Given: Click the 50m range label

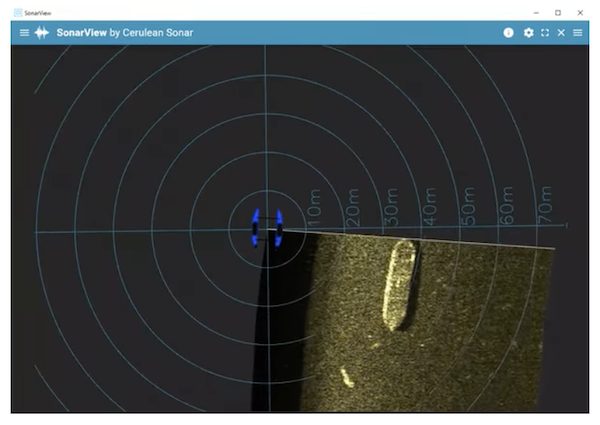Looking at the screenshot, I should (468, 207).
